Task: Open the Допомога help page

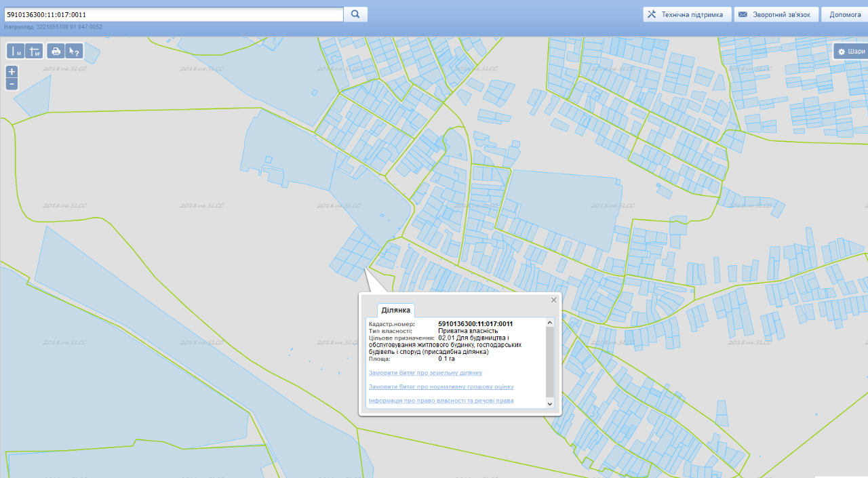Action: [844, 14]
